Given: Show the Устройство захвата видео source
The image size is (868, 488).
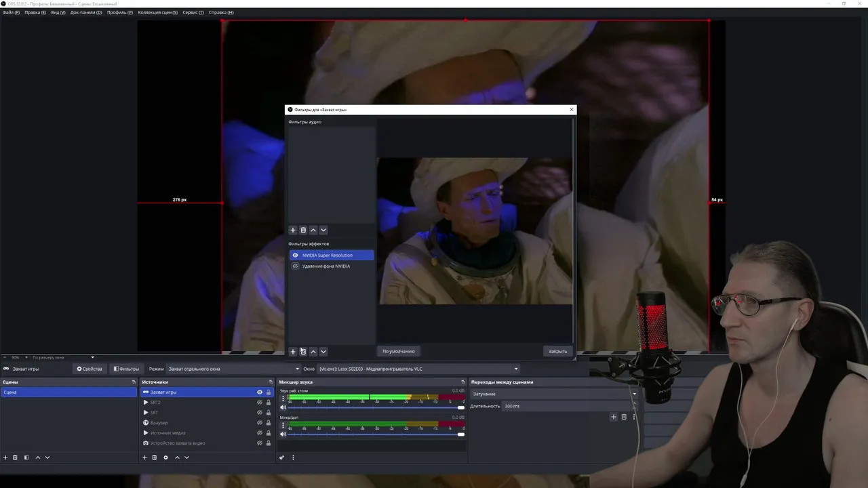Looking at the screenshot, I should [259, 443].
